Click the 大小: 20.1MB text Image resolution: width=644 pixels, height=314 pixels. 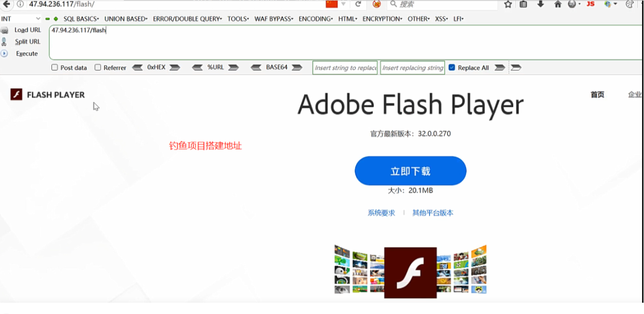coord(410,191)
